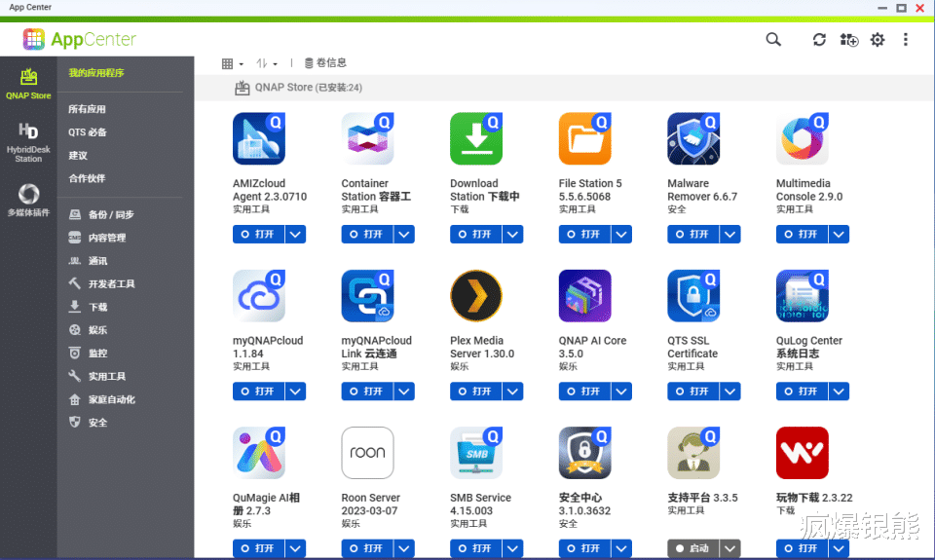Click the QNAP AI Core icon

pyautogui.click(x=585, y=296)
